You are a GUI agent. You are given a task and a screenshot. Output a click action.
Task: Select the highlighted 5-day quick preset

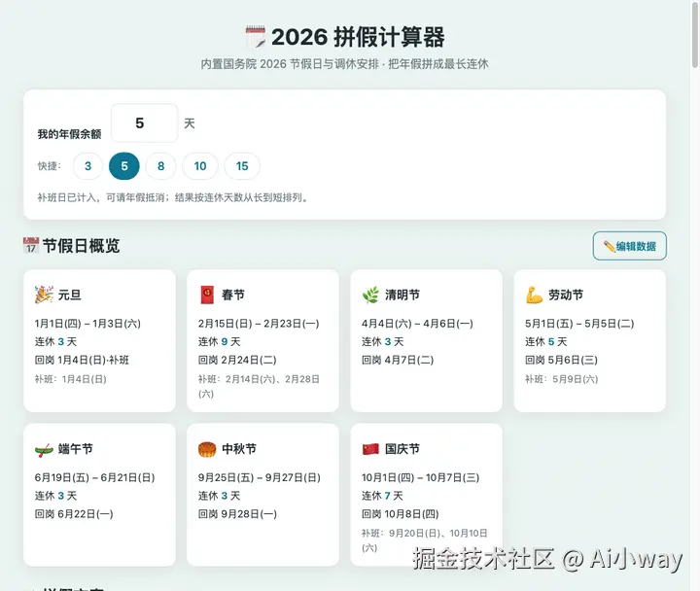coord(124,166)
